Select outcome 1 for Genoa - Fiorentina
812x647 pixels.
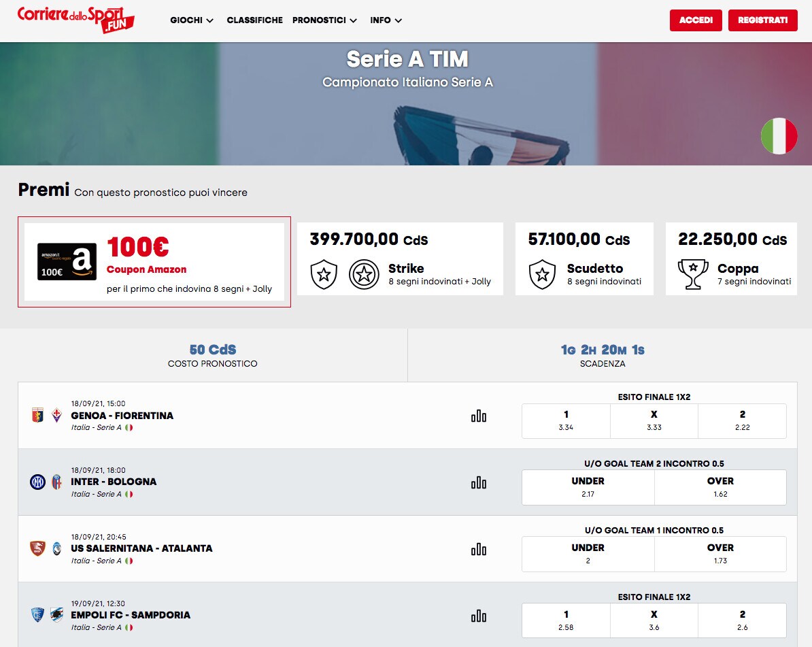[x=566, y=420]
